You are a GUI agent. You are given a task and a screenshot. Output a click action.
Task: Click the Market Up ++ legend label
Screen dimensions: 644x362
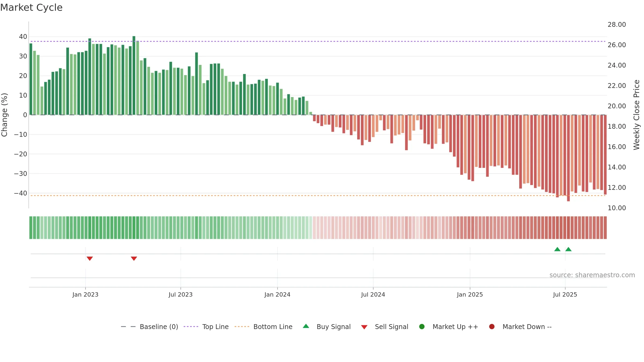pyautogui.click(x=455, y=327)
